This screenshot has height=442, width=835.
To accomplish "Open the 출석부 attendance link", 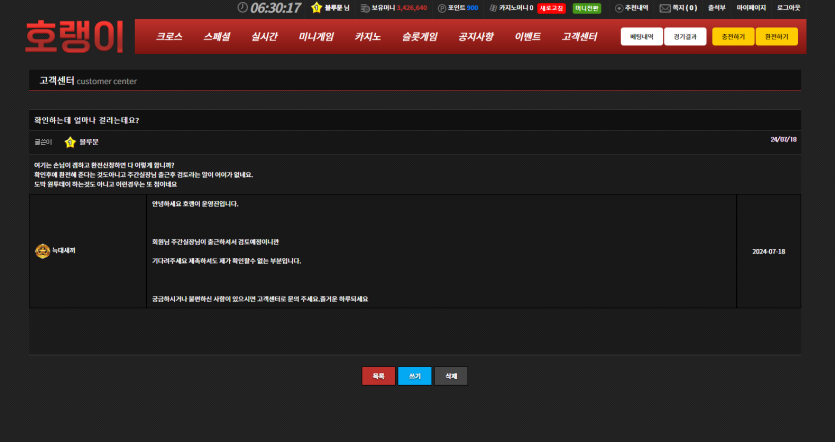I will (x=717, y=8).
